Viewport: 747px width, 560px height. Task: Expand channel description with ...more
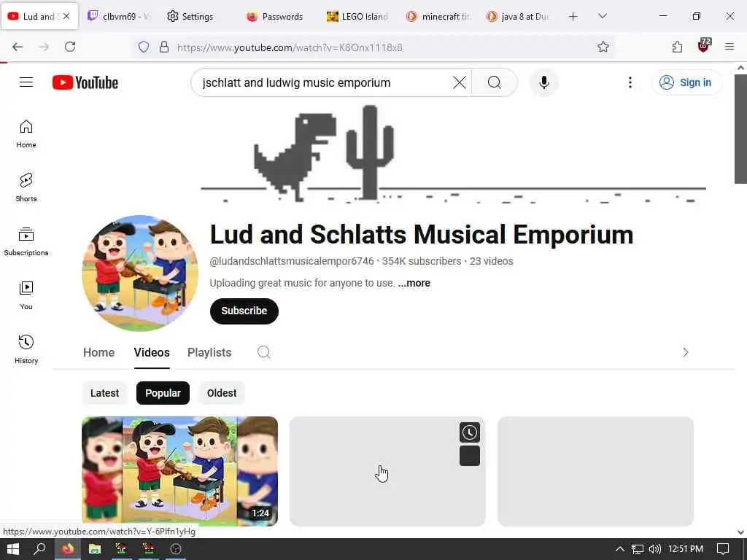point(414,283)
